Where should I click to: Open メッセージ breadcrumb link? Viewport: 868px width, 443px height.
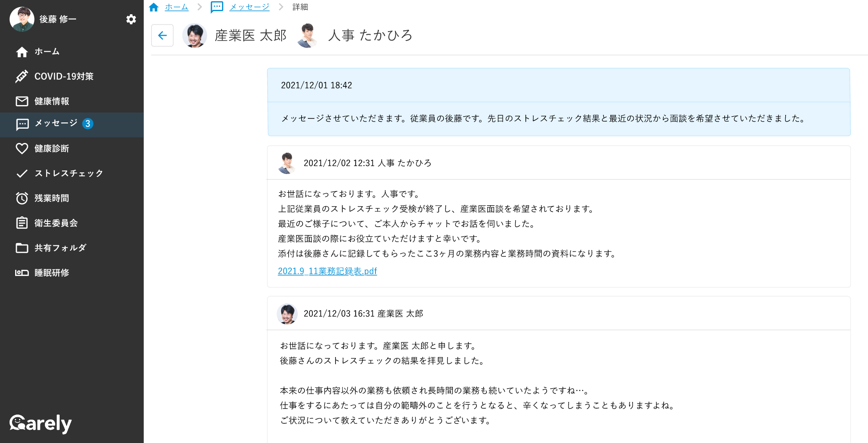(249, 7)
